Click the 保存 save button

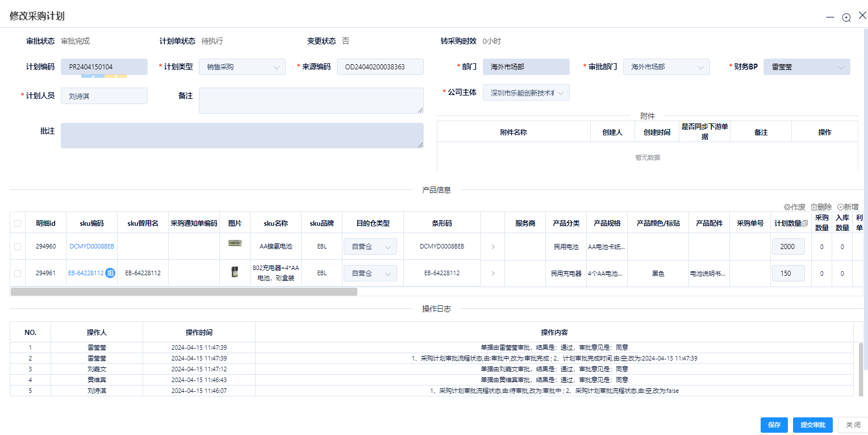point(774,425)
